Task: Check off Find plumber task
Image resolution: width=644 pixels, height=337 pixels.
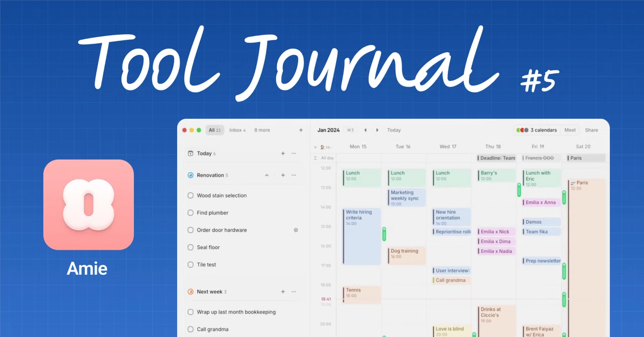Action: 190,213
